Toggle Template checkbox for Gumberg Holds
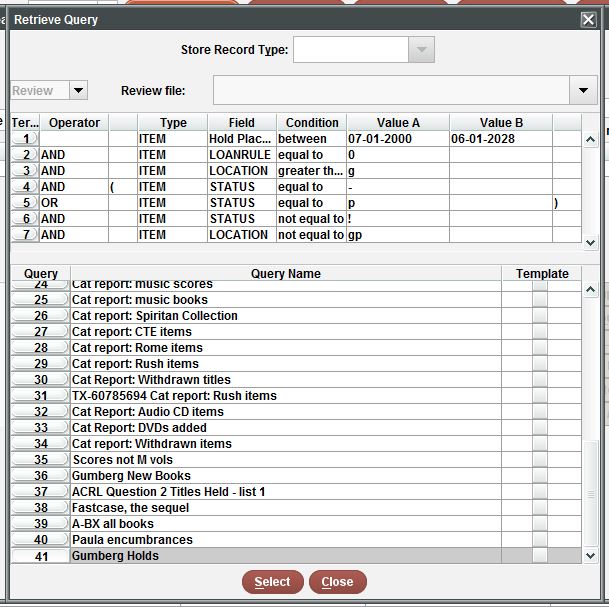This screenshot has width=609, height=607. click(x=540, y=556)
